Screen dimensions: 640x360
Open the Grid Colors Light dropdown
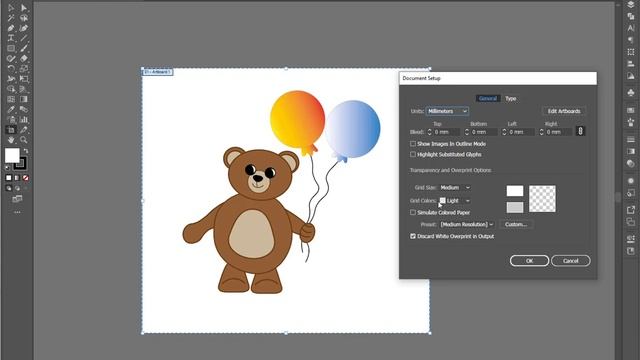[455, 200]
